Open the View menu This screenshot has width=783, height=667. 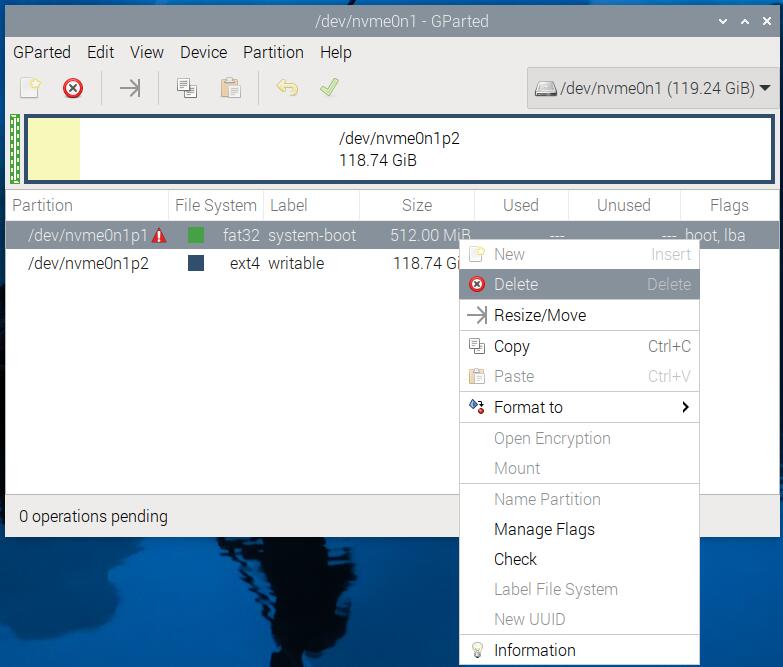pos(147,52)
